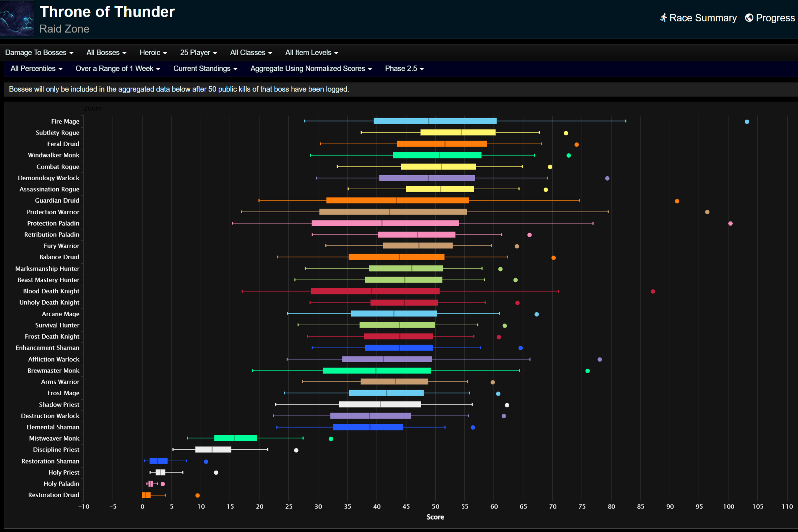Image resolution: width=798 pixels, height=532 pixels.
Task: Click the Fire Mage outlier dot
Action: (746, 122)
